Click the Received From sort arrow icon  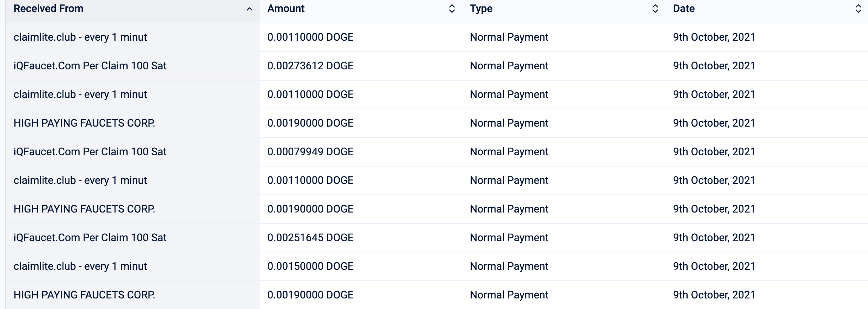[x=249, y=9]
